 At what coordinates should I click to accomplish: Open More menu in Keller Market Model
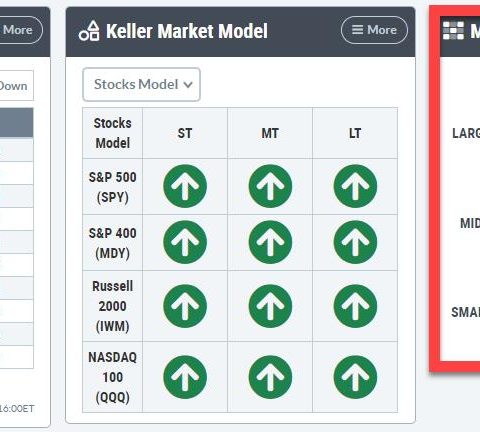point(374,30)
